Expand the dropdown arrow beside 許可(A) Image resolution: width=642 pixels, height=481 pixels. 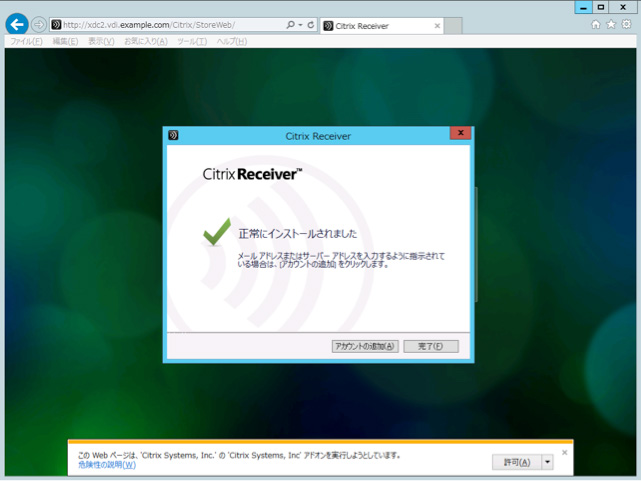(x=547, y=462)
